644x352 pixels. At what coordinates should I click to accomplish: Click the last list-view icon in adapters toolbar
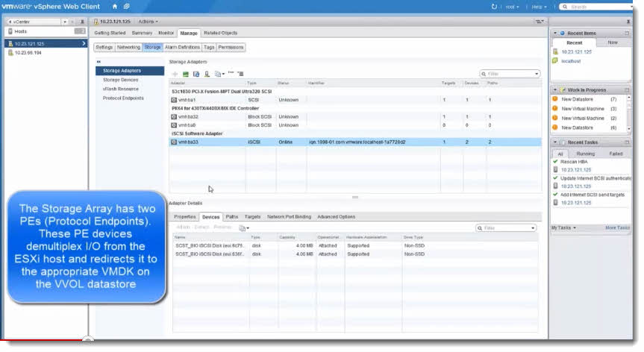click(241, 74)
